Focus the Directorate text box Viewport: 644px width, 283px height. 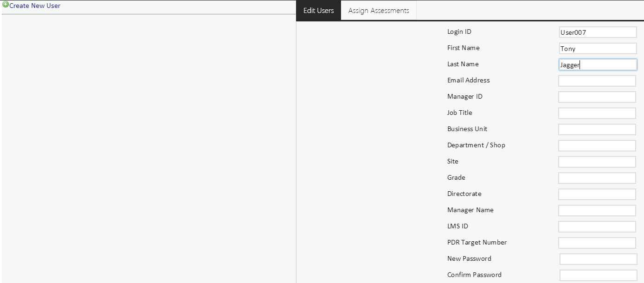597,195
